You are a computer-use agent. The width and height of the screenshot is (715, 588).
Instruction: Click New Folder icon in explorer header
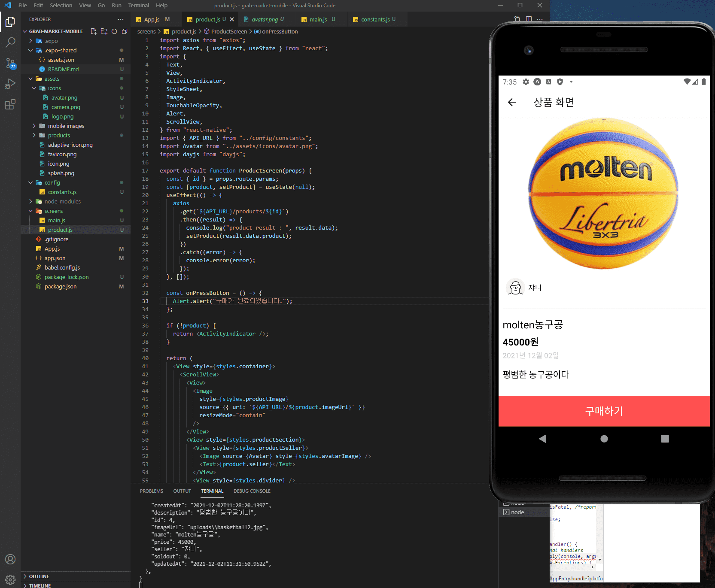coord(104,31)
